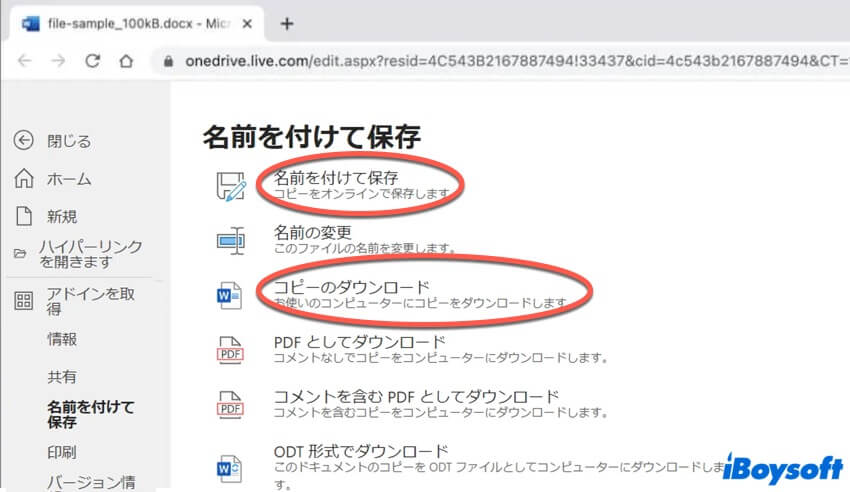Click the 閉じる back-arrow icon

pyautogui.click(x=23, y=141)
